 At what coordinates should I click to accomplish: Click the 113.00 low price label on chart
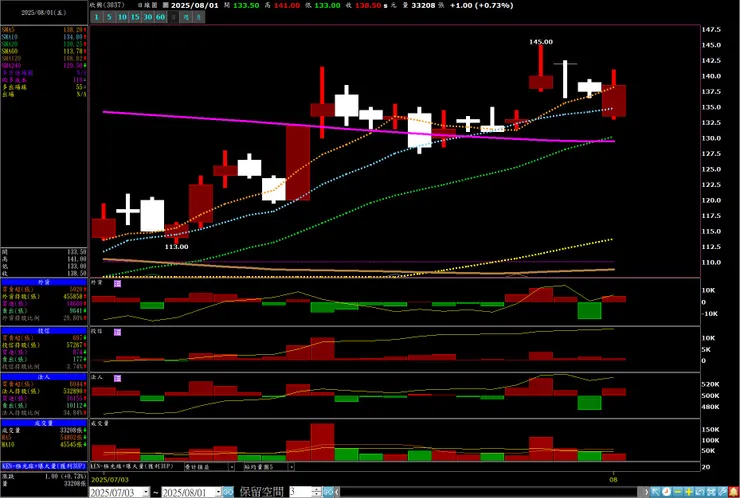coord(177,246)
